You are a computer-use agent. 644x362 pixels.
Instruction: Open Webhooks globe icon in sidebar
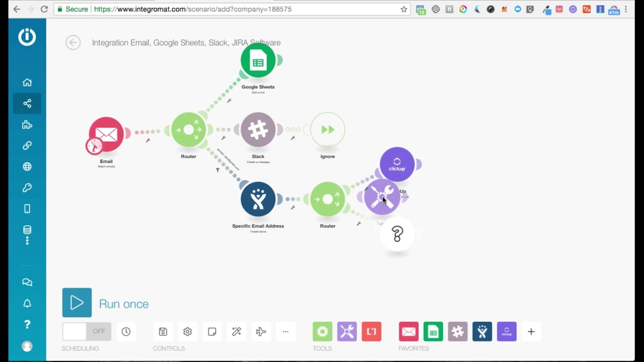27,166
